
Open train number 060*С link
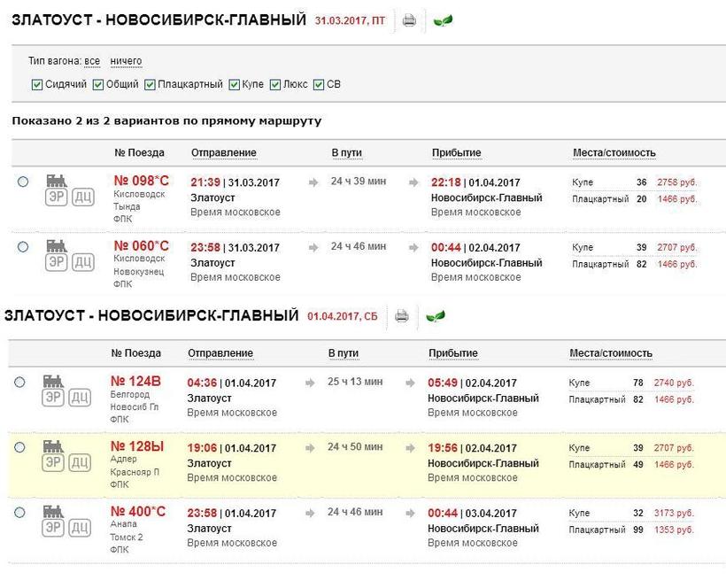pyautogui.click(x=142, y=246)
